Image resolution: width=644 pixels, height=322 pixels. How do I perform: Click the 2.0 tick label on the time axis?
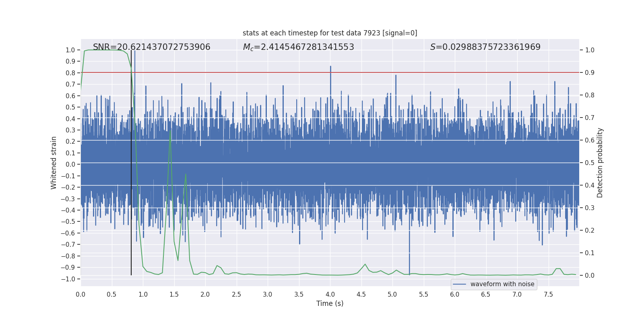(205, 295)
